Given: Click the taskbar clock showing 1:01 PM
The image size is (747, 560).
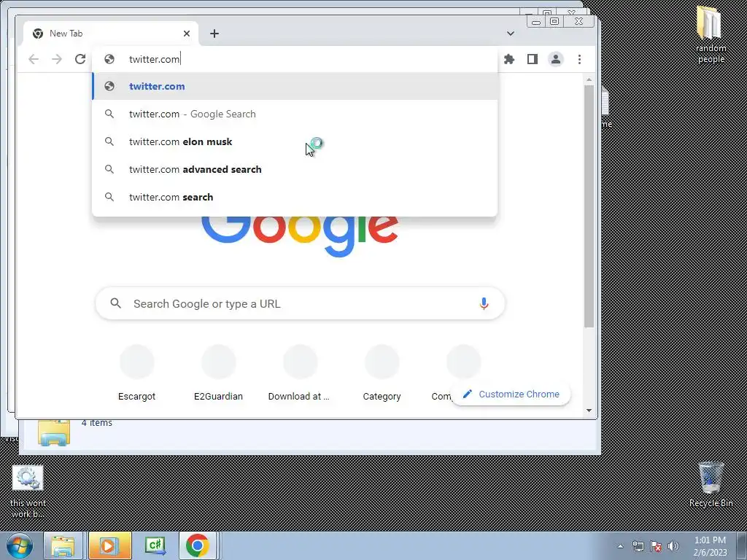Looking at the screenshot, I should click(x=710, y=546).
